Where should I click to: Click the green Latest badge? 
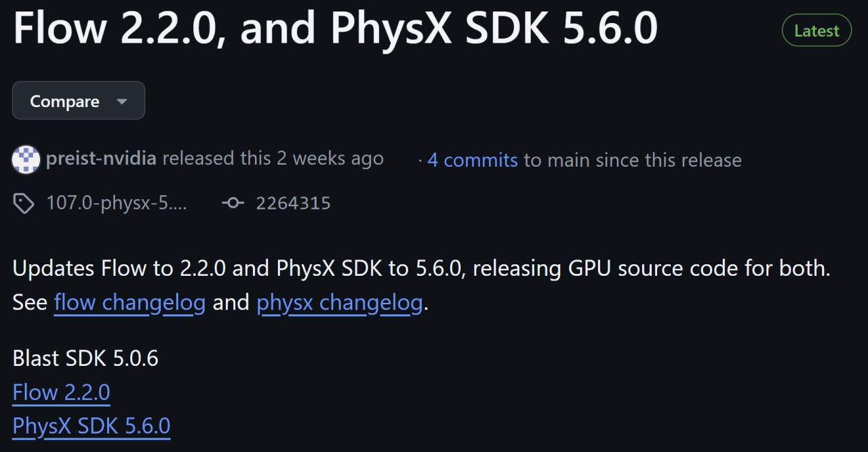click(816, 30)
